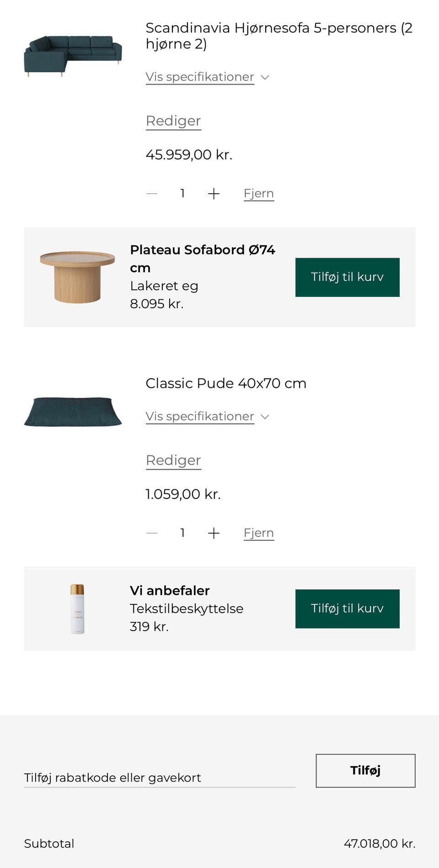The width and height of the screenshot is (439, 868).
Task: Click the 'Classic Pude 40x70 cm' title
Action: pyautogui.click(x=225, y=383)
